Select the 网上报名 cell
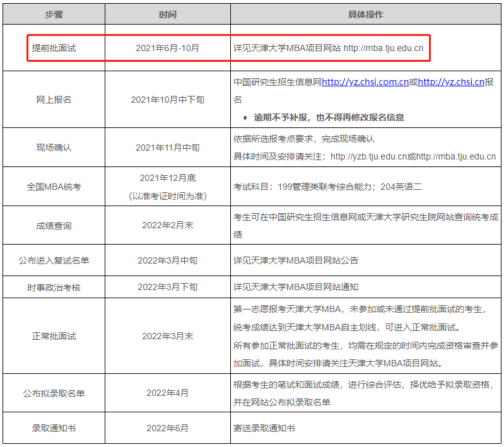 click(x=54, y=100)
